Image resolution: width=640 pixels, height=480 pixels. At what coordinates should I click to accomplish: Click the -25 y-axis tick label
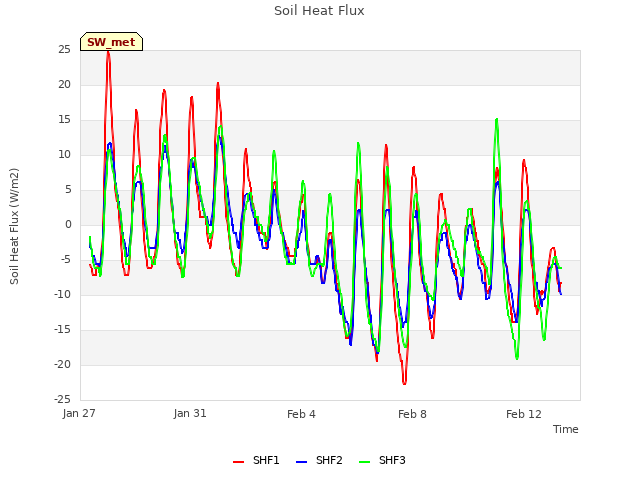pos(63,400)
